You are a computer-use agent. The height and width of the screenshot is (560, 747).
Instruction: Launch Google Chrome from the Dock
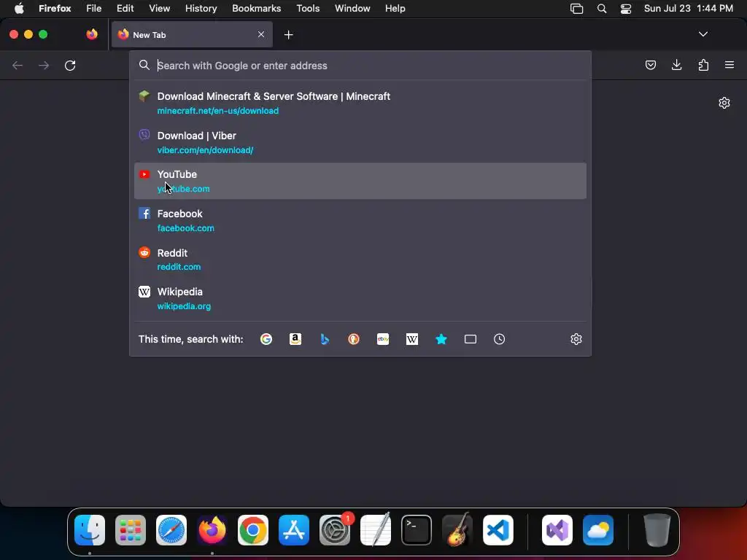(253, 529)
